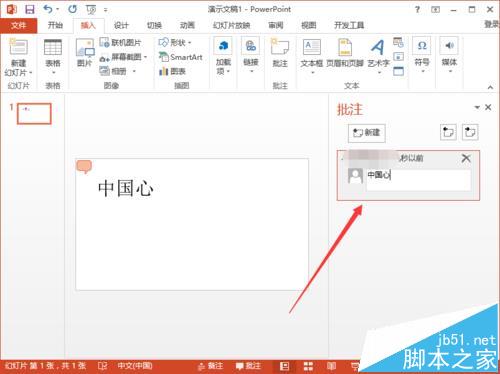Toggle 备注 notes pane in status bar
Image resolution: width=500 pixels, height=374 pixels.
tap(210, 366)
